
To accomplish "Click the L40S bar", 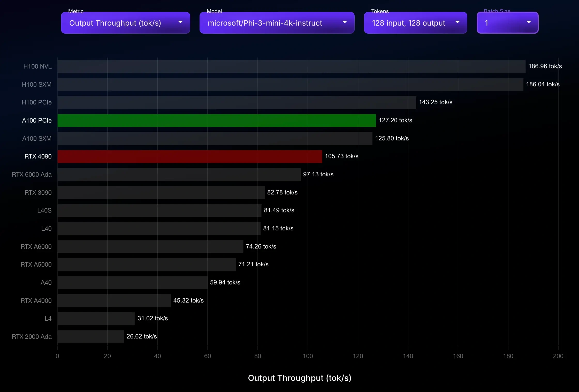I will coord(159,210).
